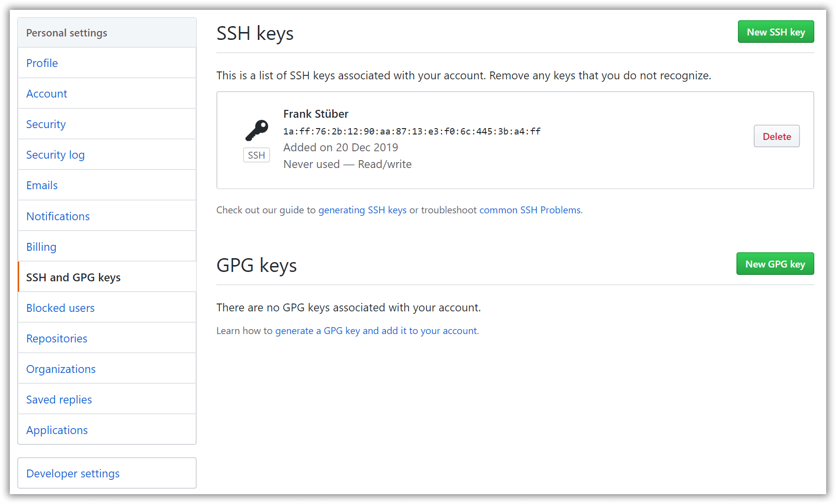
Task: Click the SSH label badge below the key icon
Action: click(256, 155)
